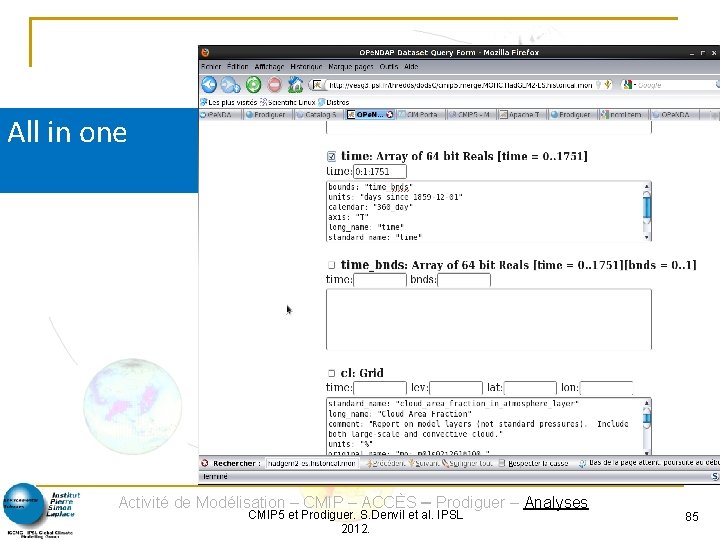Screen dimensions: 720x540
Task: Click the Précédent find button
Action: [x=386, y=463]
